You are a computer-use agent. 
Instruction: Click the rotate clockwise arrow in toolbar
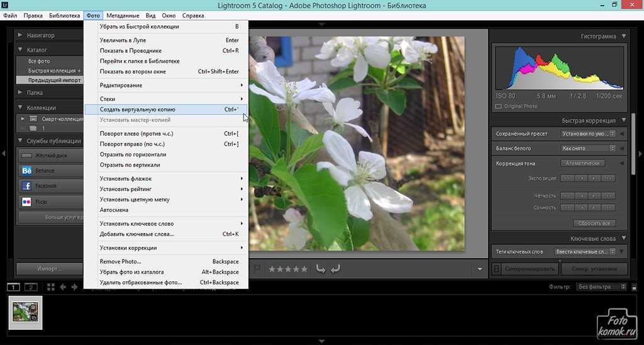[x=335, y=269]
